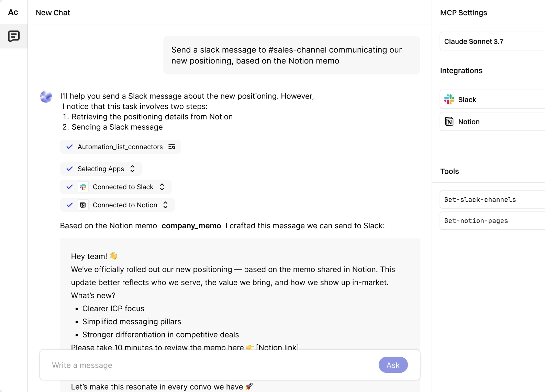The height and width of the screenshot is (392, 545).
Task: Click checkmark beside Connected to Slack
Action: pyautogui.click(x=69, y=187)
